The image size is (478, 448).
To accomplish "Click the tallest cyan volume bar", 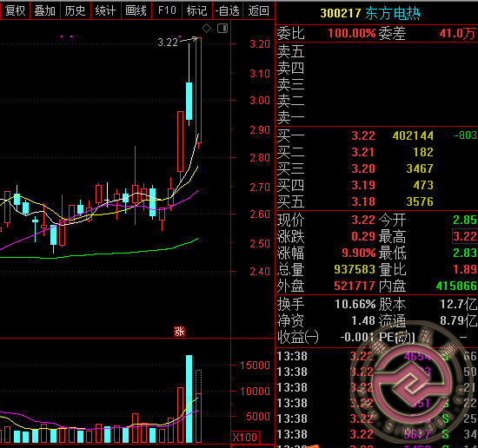I will coord(189,399).
